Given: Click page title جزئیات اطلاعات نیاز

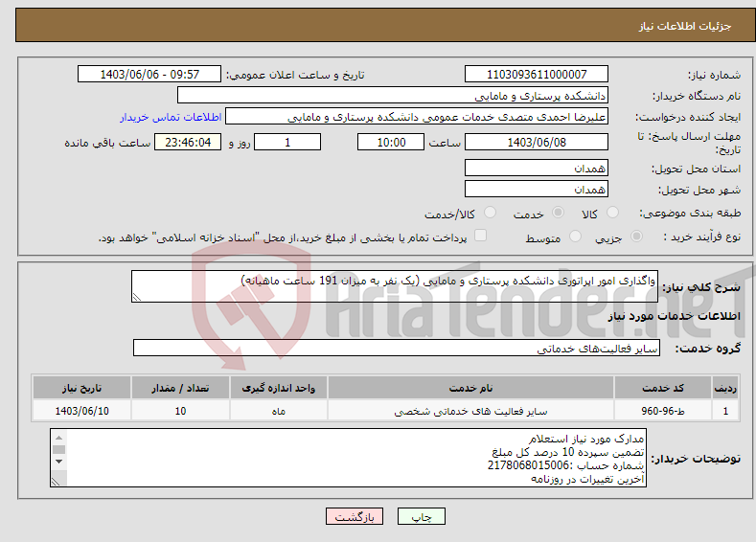Looking at the screenshot, I should pos(685,26).
